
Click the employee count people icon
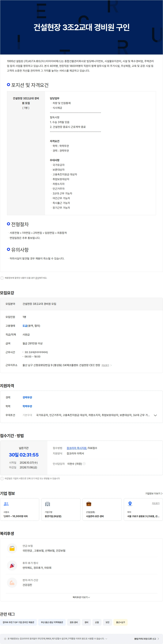pos(6,504)
